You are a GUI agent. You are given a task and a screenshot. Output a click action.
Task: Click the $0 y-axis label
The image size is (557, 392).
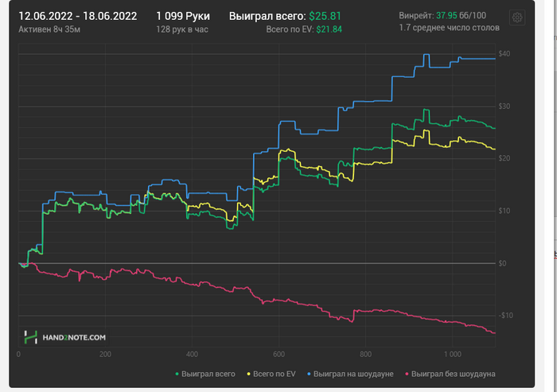click(502, 263)
